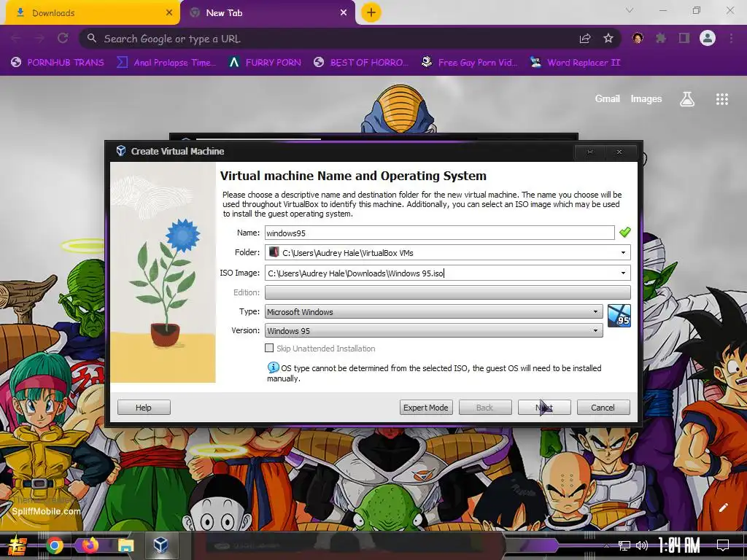Click the 1:04 AM taskbar clock
Screen dimensions: 747x560
pyautogui.click(x=679, y=545)
